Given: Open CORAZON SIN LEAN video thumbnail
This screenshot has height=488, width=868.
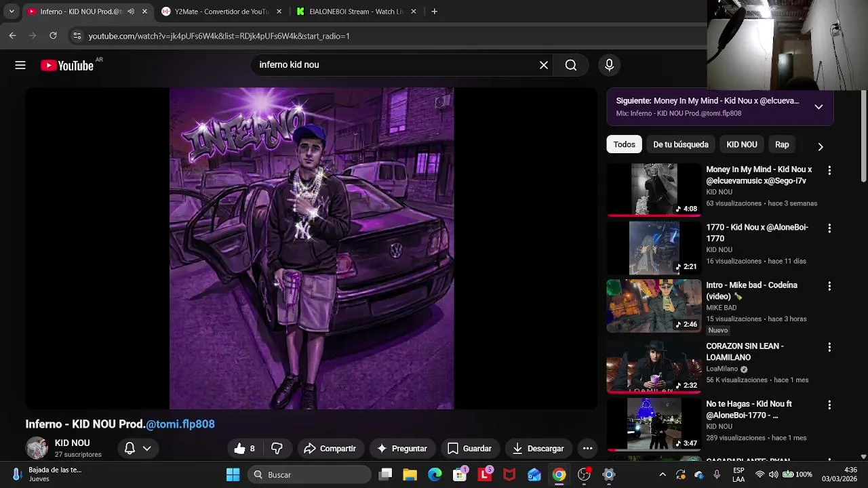Looking at the screenshot, I should click(654, 366).
